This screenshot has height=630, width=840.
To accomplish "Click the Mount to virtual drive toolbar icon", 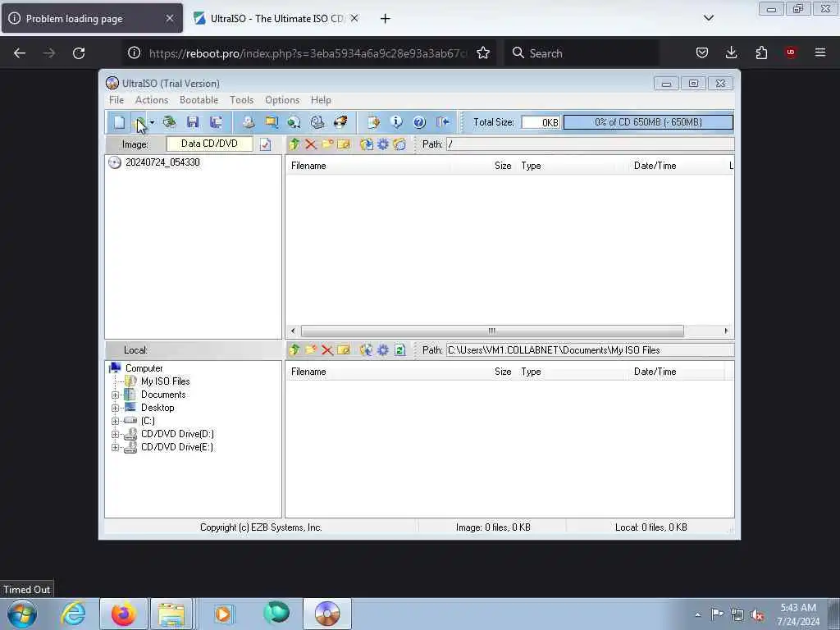I will [317, 122].
